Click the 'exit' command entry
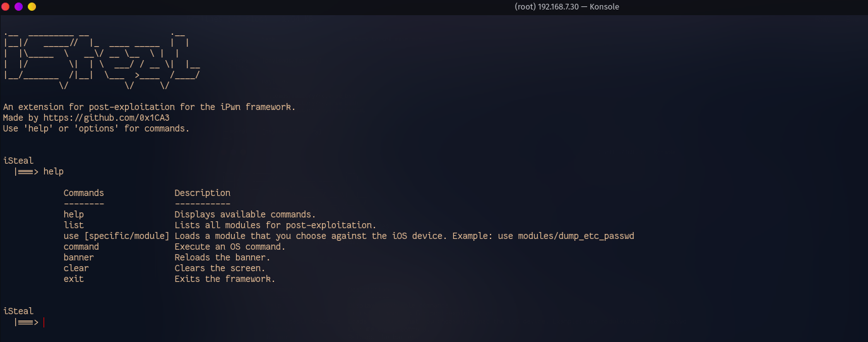 pos(74,279)
